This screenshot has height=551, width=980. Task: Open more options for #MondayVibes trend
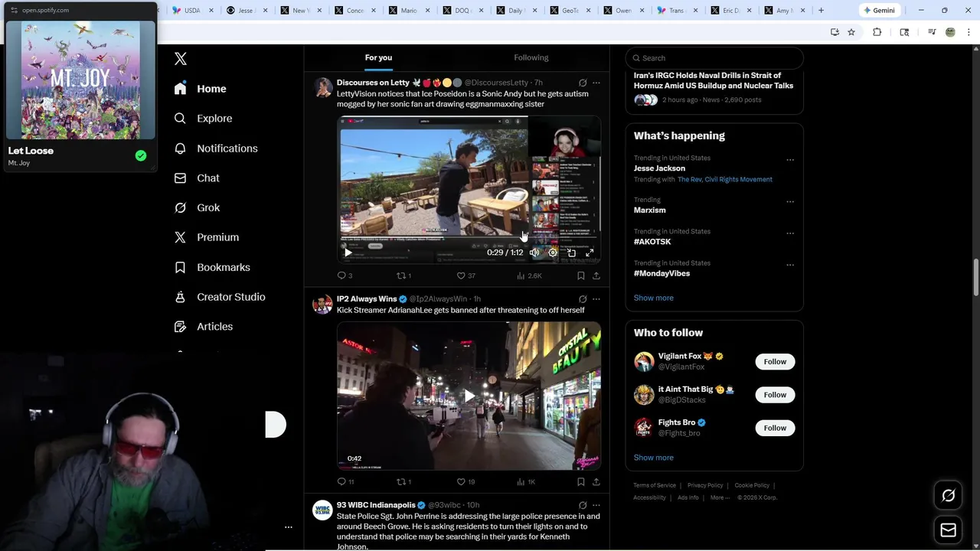[x=790, y=265]
